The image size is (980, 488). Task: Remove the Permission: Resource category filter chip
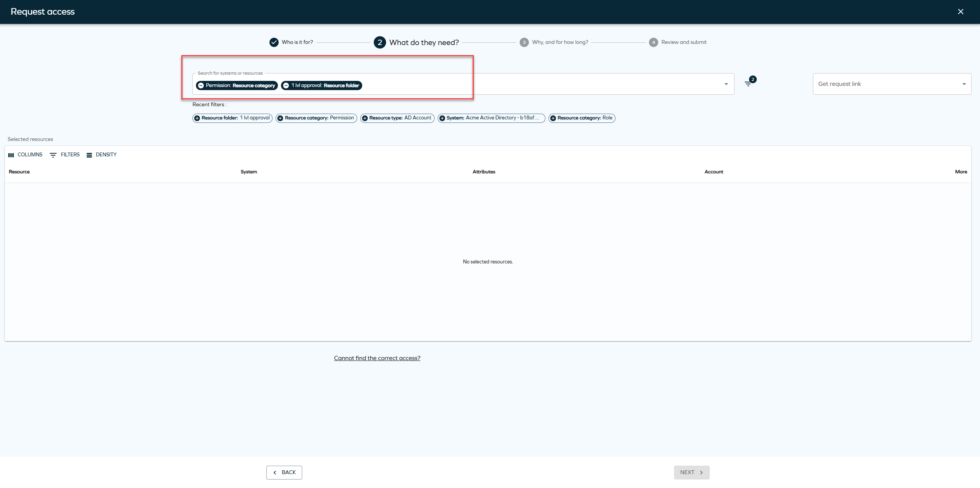(x=201, y=86)
